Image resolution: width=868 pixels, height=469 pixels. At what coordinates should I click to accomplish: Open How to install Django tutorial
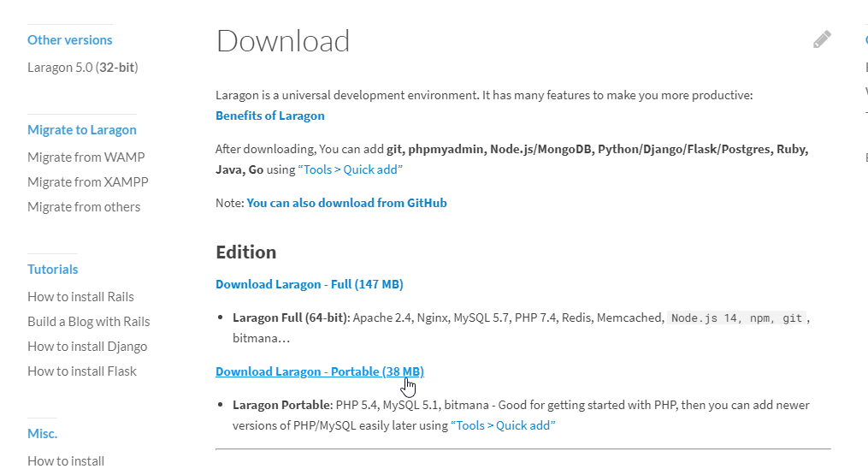87,346
